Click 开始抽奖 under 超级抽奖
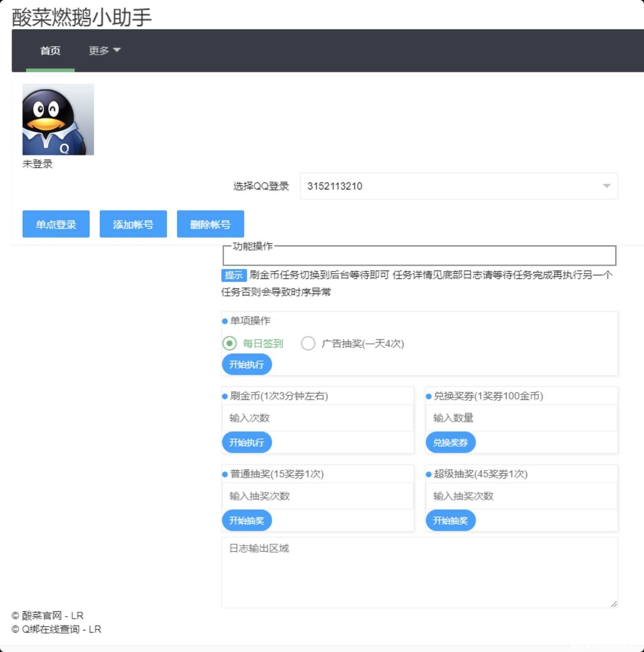 [x=451, y=520]
